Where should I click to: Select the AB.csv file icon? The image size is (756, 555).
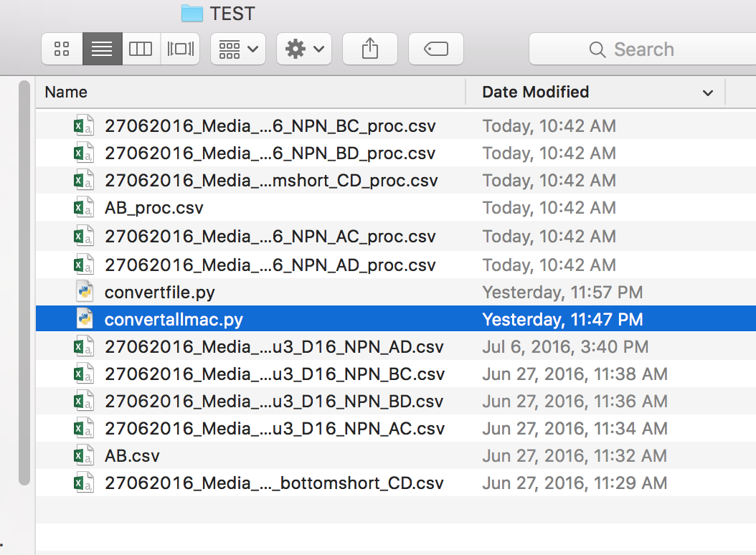coord(84,456)
